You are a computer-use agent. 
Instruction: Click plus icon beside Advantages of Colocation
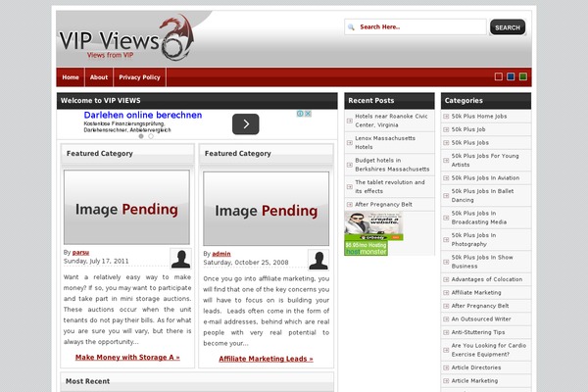tap(446, 279)
